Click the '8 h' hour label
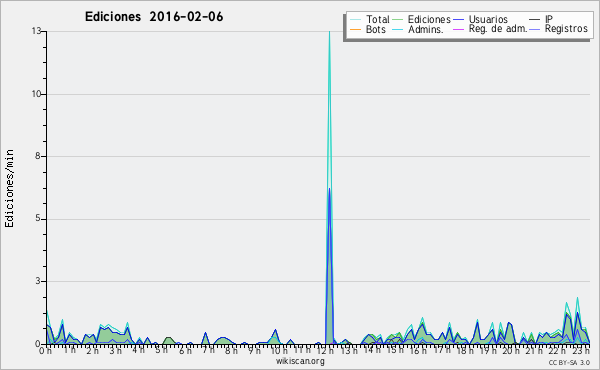The height and width of the screenshot is (370, 600). coord(231,350)
